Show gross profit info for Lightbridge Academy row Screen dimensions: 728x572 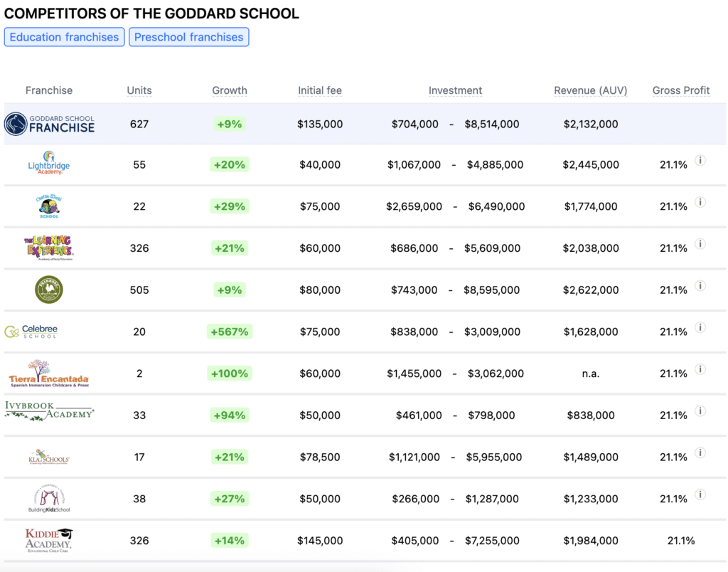tap(700, 160)
